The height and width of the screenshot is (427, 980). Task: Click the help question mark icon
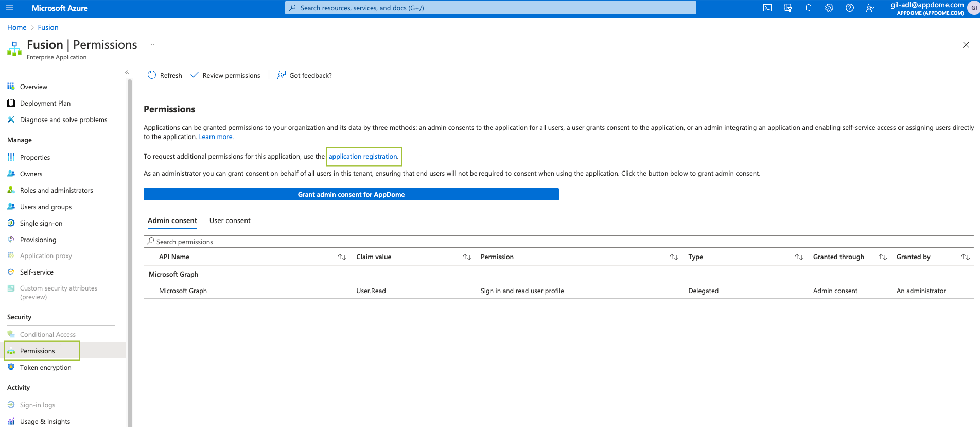click(x=849, y=8)
